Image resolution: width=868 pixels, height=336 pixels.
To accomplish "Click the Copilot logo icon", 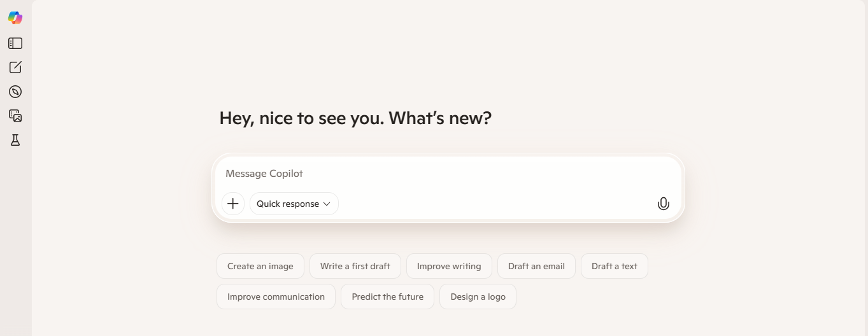I will [x=15, y=18].
